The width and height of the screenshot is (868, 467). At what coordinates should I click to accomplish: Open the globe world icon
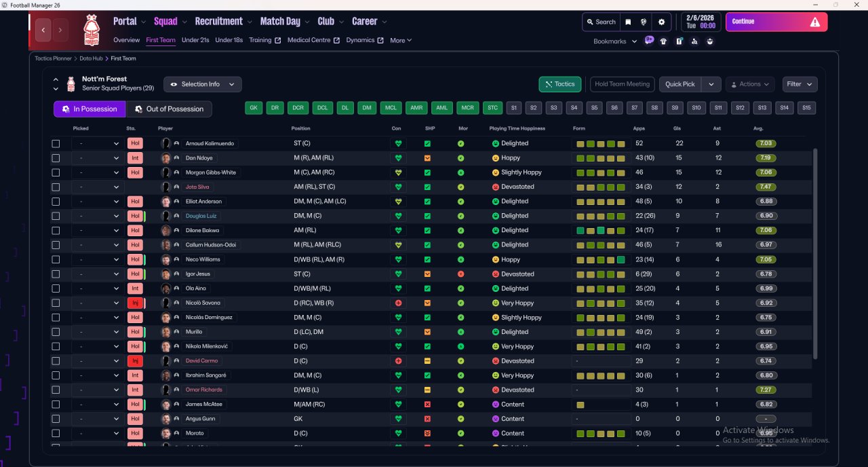pyautogui.click(x=644, y=22)
